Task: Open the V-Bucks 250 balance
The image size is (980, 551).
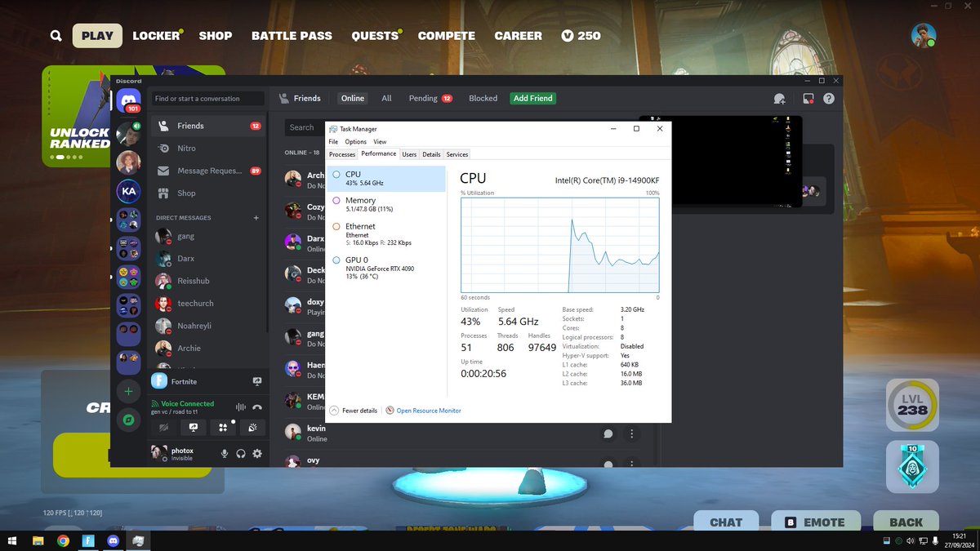Action: (581, 36)
